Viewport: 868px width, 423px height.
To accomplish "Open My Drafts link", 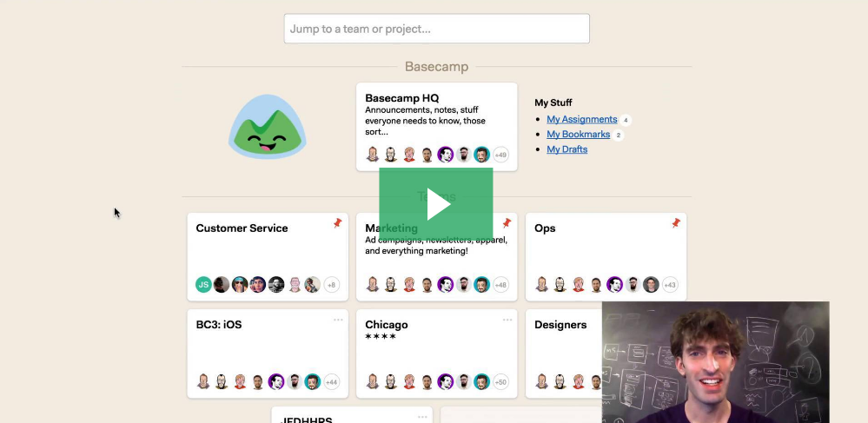I will pos(567,149).
